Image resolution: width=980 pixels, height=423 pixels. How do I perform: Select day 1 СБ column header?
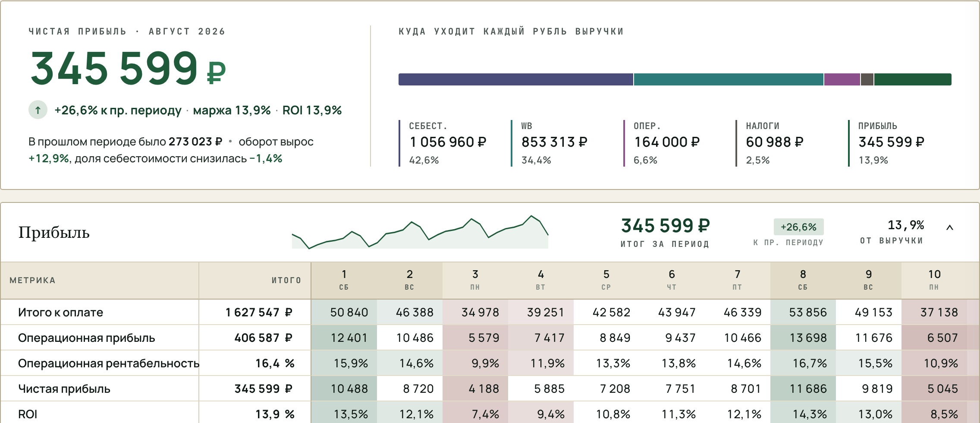coord(344,280)
